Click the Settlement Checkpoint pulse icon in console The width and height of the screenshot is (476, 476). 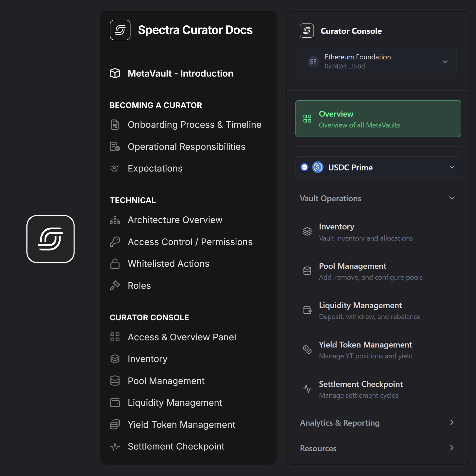click(307, 389)
